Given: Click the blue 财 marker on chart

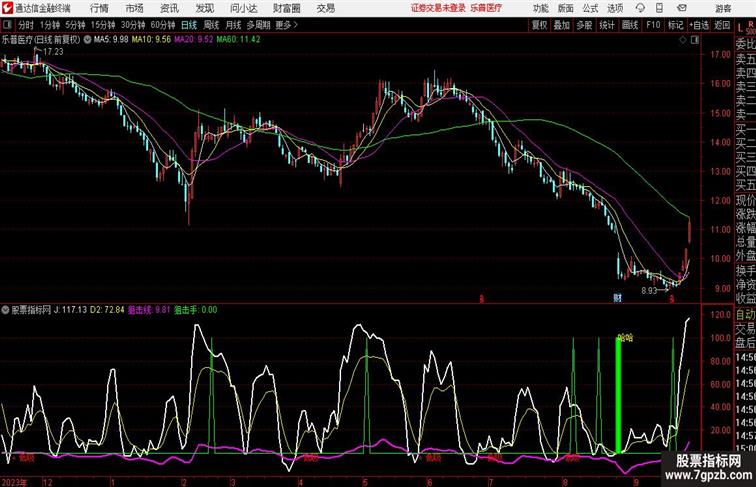Looking at the screenshot, I should [x=617, y=298].
